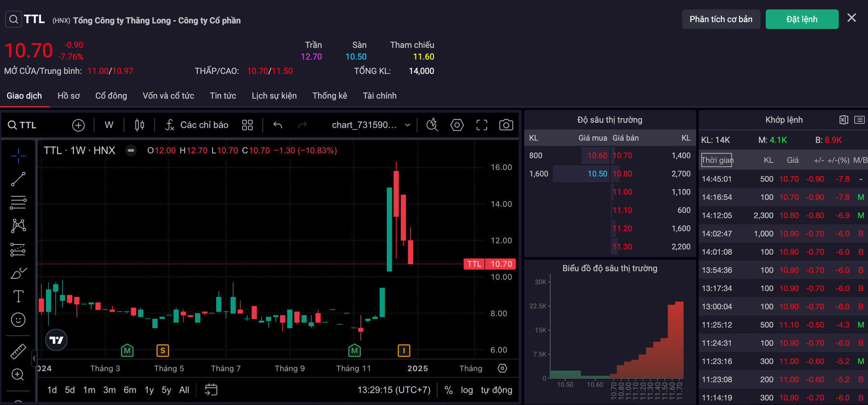Switch to the Tin tức tab
The image size is (868, 405).
point(222,96)
